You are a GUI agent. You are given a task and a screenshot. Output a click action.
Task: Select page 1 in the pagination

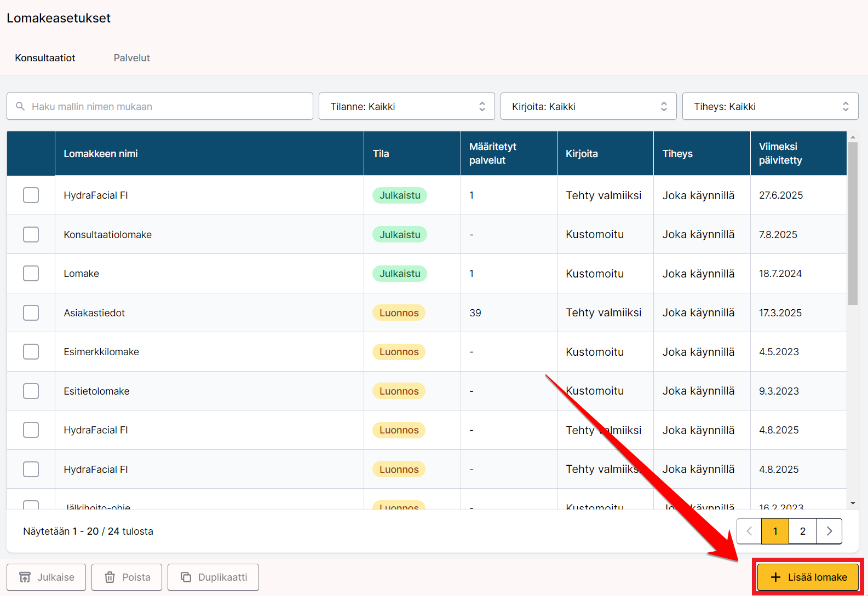coord(775,531)
